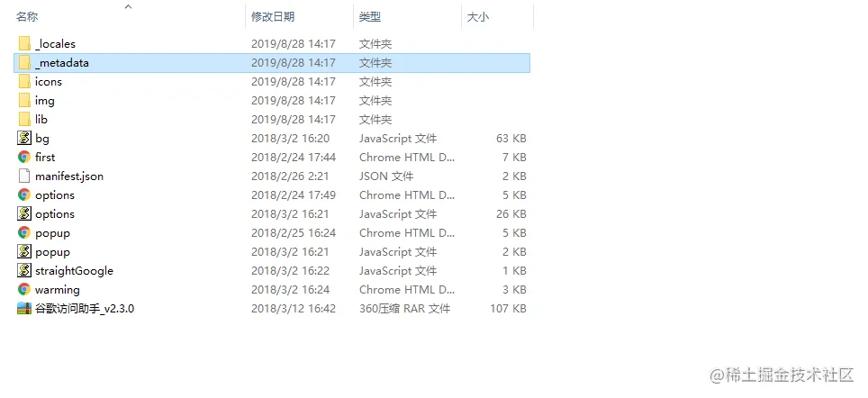The image size is (868, 398).
Task: Click the script icon of options JavaScript file
Action: 23,213
